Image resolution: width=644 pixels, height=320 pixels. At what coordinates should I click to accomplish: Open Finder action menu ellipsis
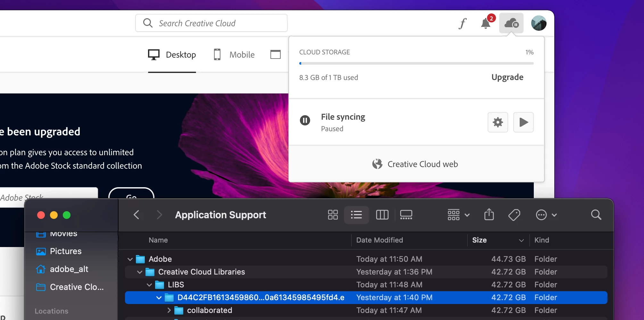pos(546,215)
